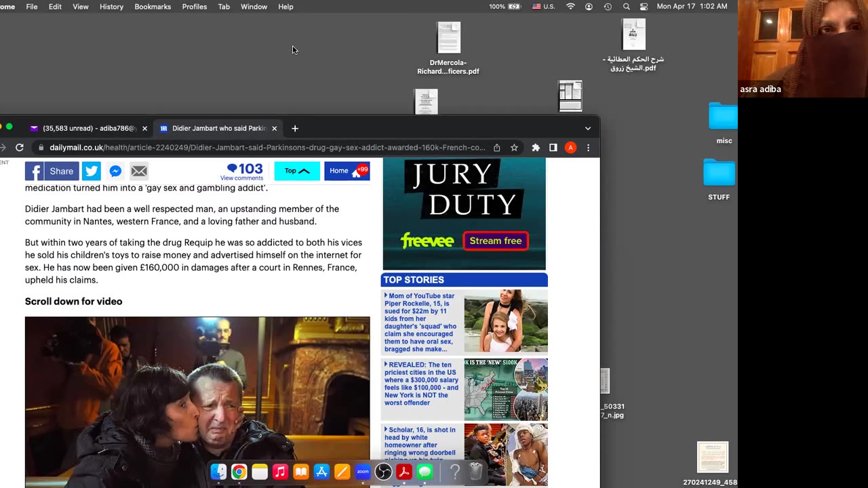Open the View menu
The width and height of the screenshot is (868, 488).
pos(81,7)
